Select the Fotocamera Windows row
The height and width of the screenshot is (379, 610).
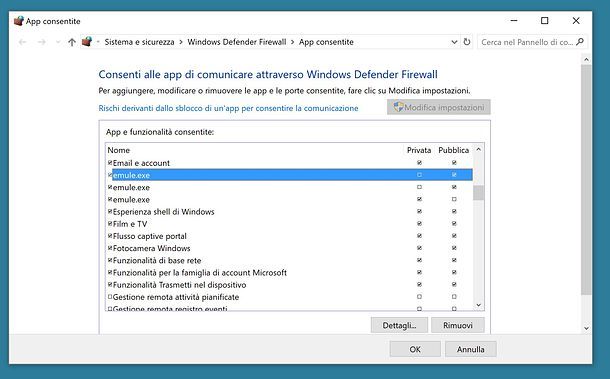(290, 248)
